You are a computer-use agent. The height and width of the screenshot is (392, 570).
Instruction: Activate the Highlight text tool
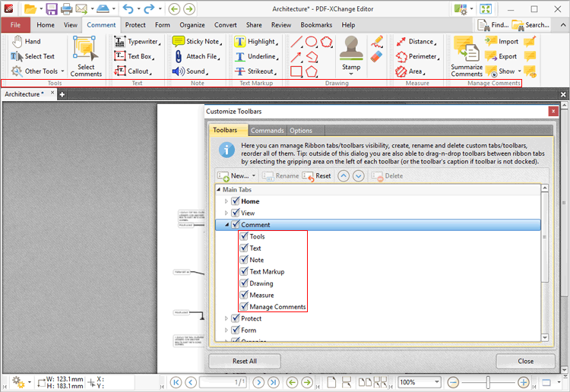tap(256, 42)
